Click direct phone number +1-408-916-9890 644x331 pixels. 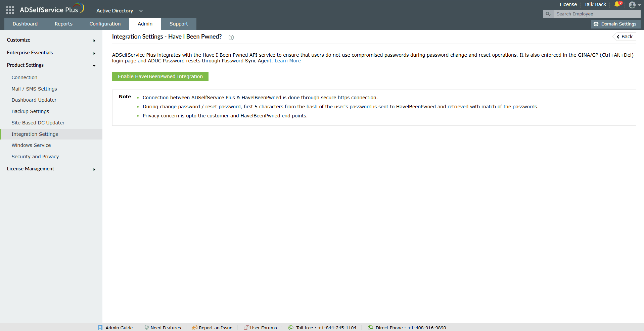click(427, 328)
